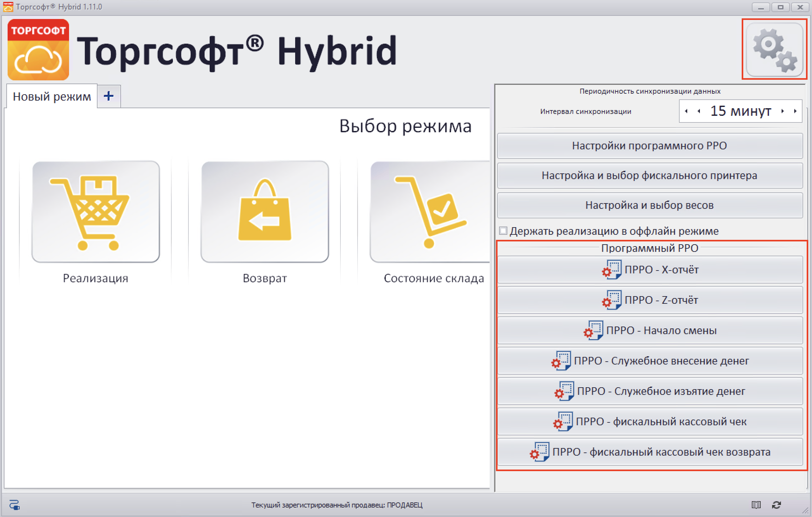The image size is (812, 517).
Task: Click the Выбор режима heading
Action: pyautogui.click(x=405, y=126)
